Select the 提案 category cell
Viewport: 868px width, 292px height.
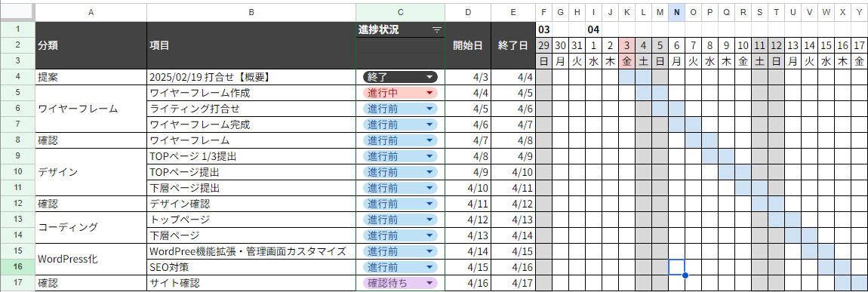pyautogui.click(x=91, y=78)
